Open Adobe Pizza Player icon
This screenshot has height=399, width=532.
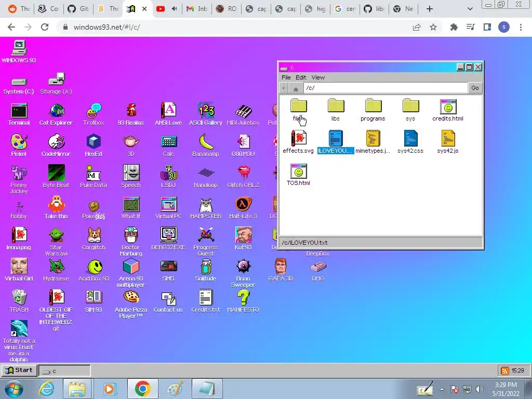[x=131, y=304]
